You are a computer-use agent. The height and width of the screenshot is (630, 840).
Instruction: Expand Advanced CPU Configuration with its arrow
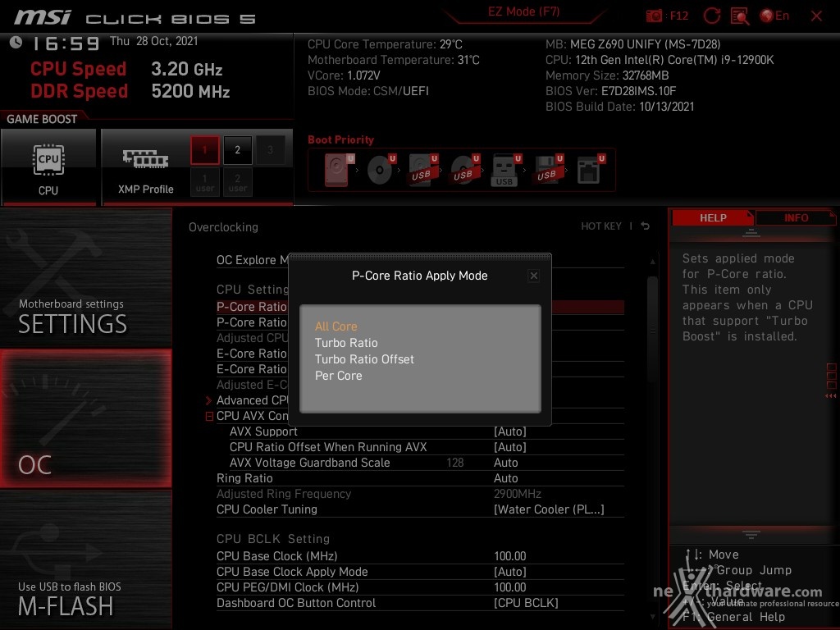click(209, 400)
